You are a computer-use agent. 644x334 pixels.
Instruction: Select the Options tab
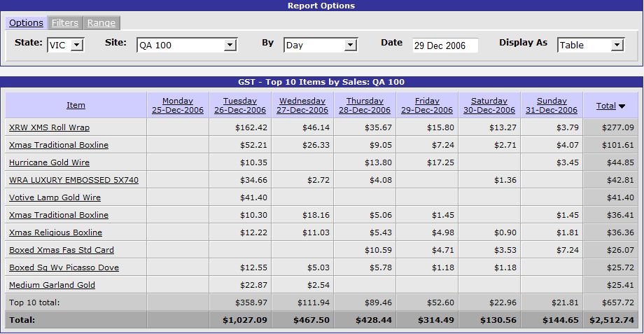[27, 23]
